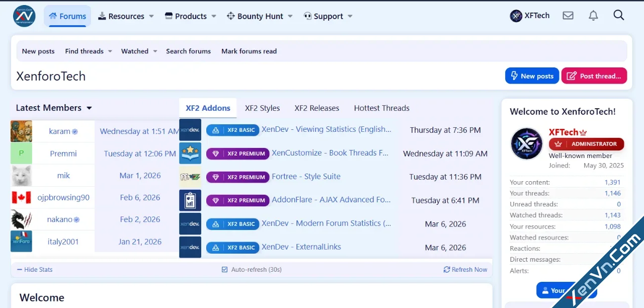Click karam's member avatar
Viewport: 644px width, 308px height.
[x=21, y=131]
